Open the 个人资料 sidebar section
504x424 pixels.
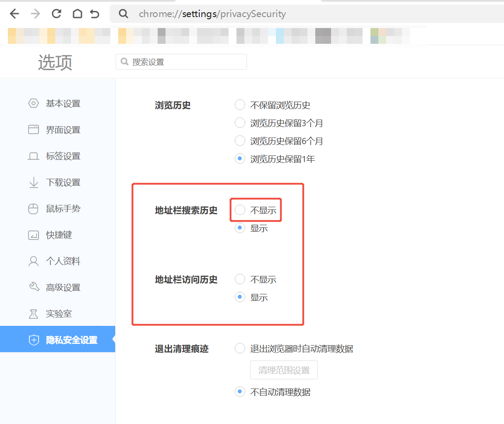coord(63,261)
